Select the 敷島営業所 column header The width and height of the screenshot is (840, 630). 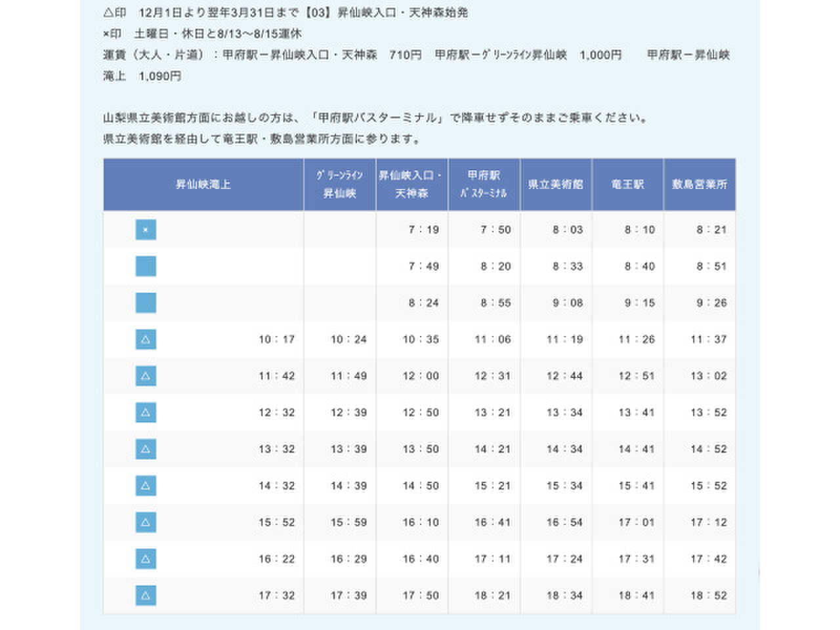point(700,184)
